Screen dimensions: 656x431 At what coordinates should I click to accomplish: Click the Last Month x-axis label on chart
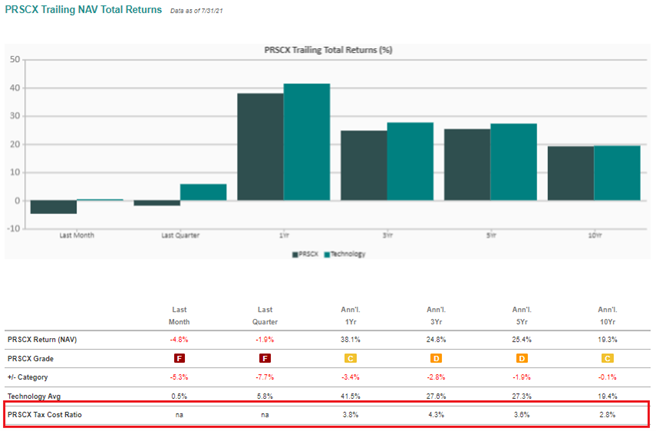coord(77,236)
